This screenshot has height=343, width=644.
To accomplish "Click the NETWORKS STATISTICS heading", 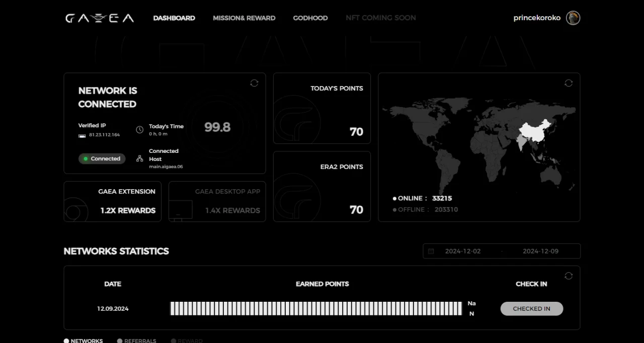I will coord(116,251).
